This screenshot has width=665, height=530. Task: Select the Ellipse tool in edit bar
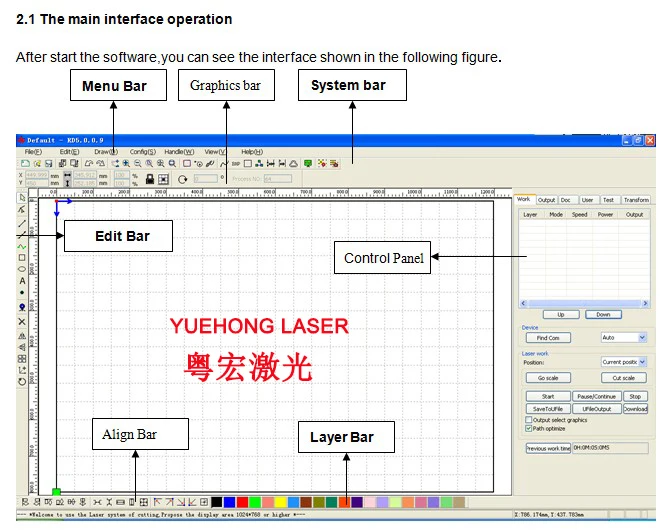pos(22,269)
